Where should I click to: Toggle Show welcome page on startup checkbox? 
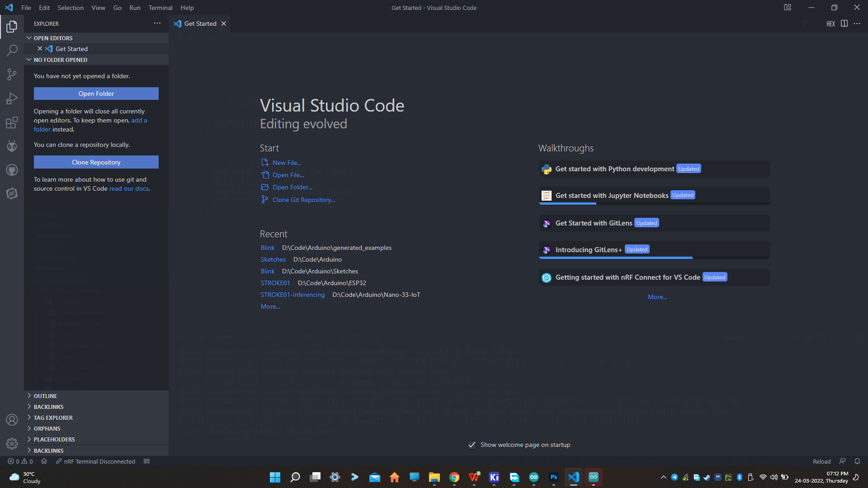point(472,445)
